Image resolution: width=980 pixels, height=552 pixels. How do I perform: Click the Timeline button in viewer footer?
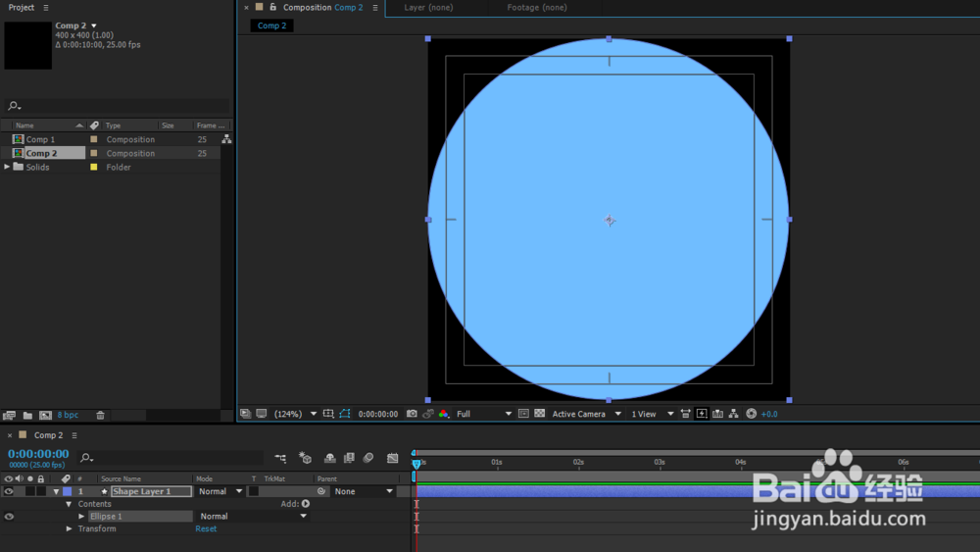coord(717,414)
